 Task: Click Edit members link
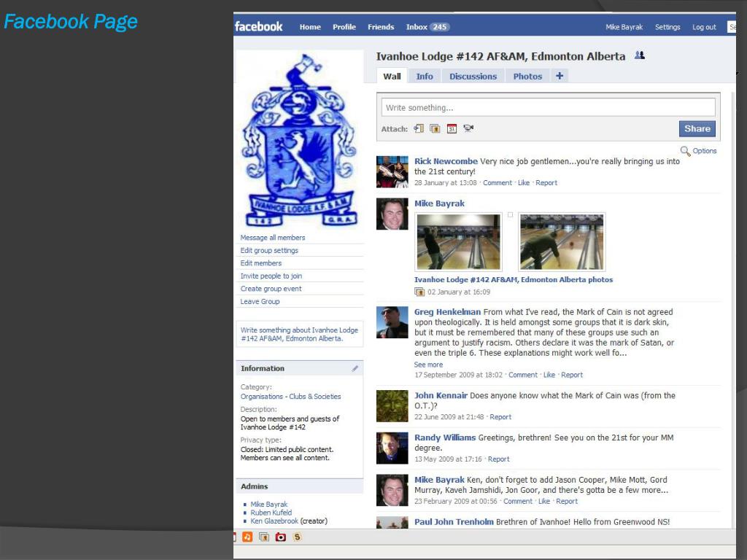(x=260, y=263)
